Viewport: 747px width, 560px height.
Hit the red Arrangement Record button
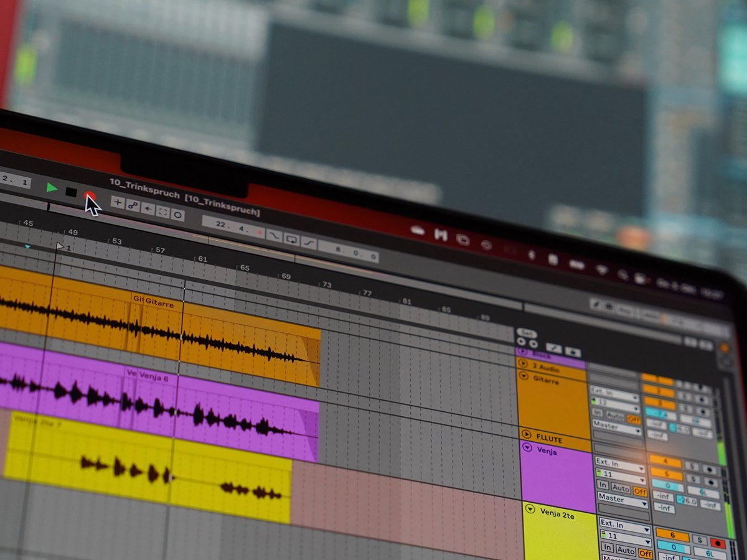point(89,195)
